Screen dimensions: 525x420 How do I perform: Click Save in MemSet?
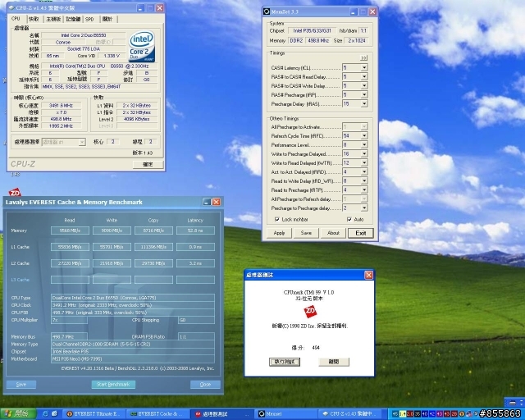[x=306, y=233]
